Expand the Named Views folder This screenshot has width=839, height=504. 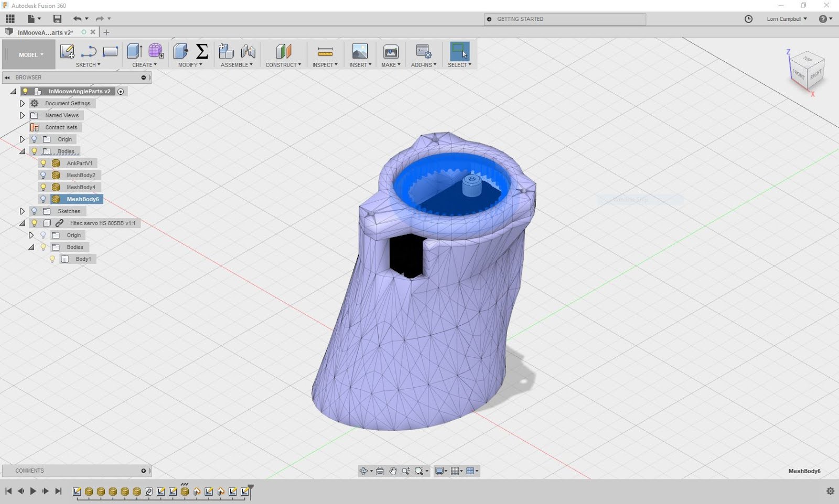[x=22, y=115]
